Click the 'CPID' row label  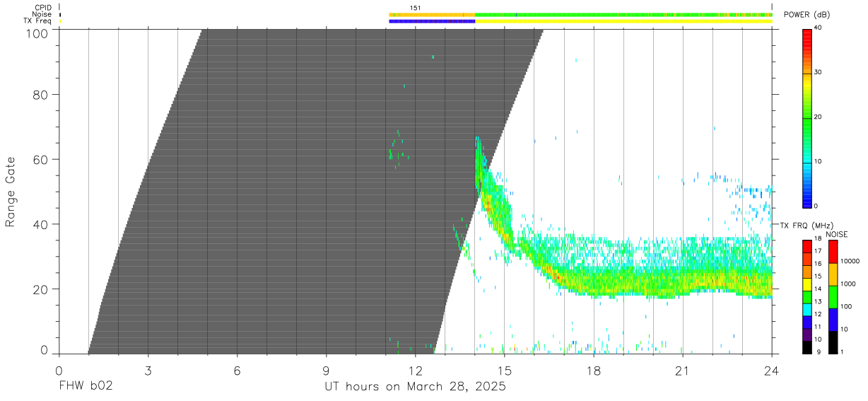[x=43, y=7]
